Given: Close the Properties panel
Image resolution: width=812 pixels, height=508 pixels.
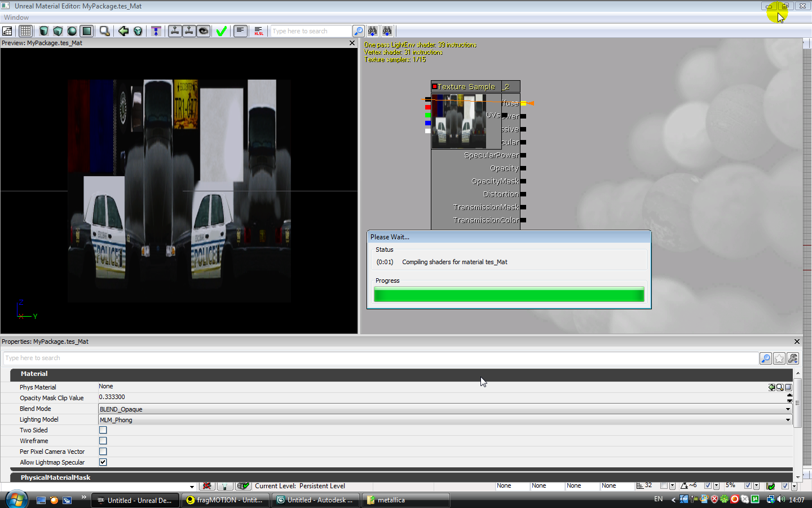Looking at the screenshot, I should (797, 341).
